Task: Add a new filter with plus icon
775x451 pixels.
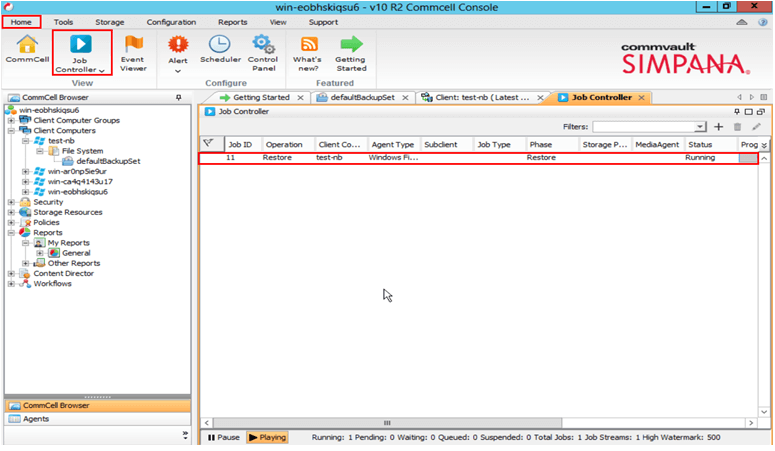Action: [718, 127]
